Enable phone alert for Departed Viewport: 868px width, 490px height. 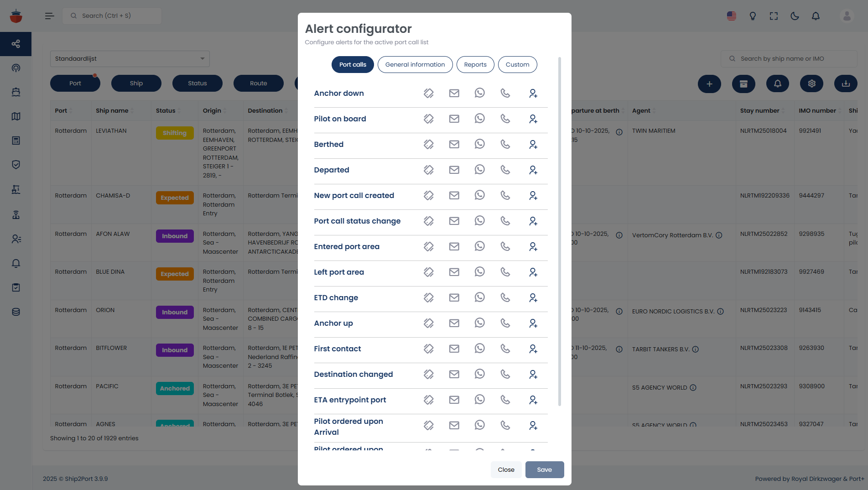pyautogui.click(x=505, y=170)
